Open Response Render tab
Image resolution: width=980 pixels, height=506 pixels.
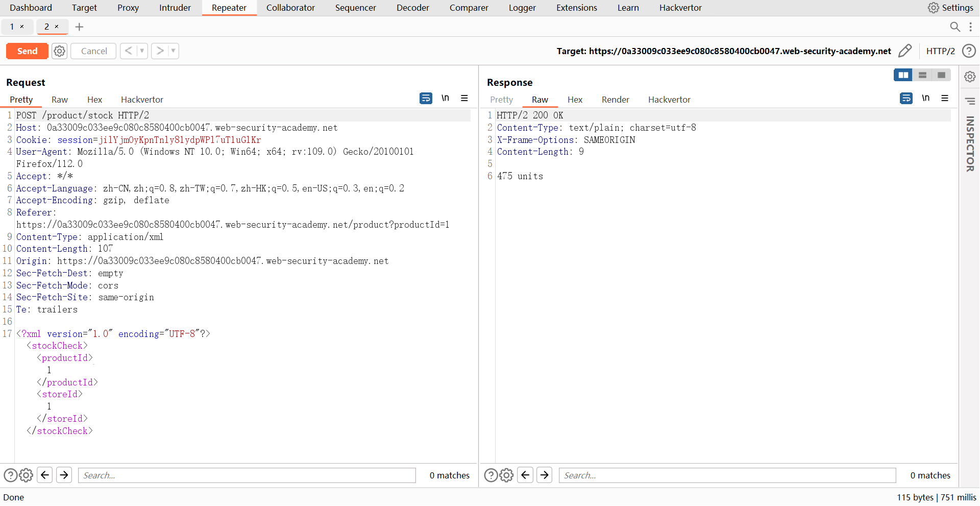point(615,100)
